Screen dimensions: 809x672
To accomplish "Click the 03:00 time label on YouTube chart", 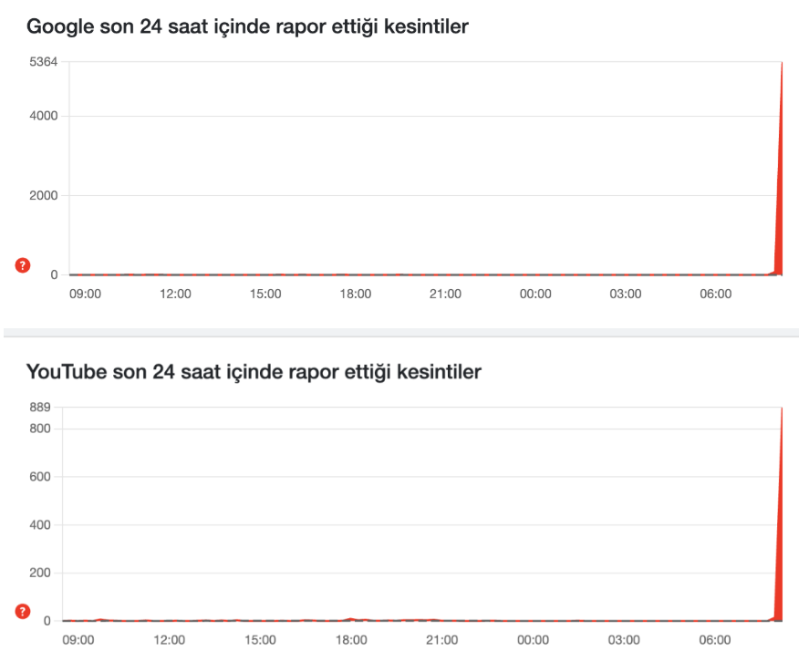I will [x=624, y=640].
